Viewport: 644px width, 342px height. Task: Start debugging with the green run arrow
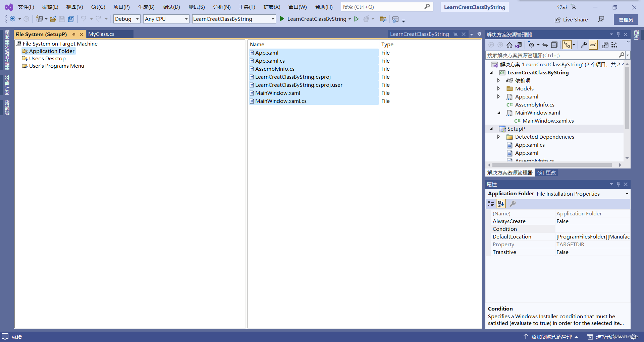pyautogui.click(x=282, y=19)
